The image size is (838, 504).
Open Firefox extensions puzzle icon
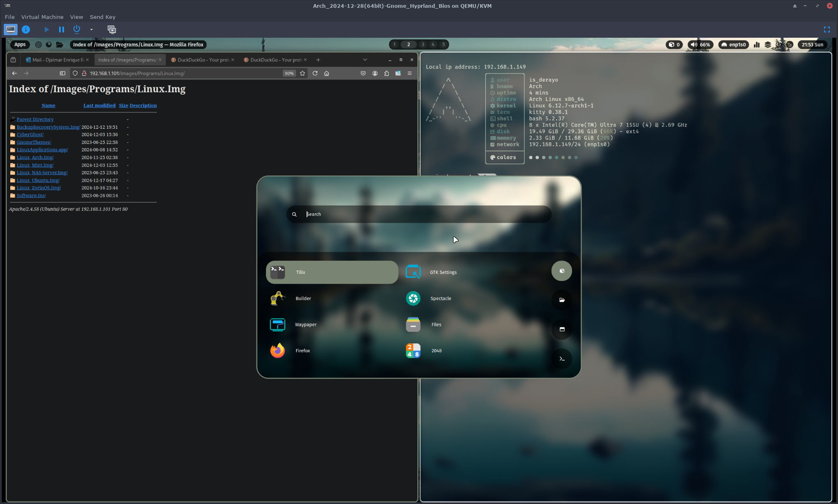(x=386, y=73)
